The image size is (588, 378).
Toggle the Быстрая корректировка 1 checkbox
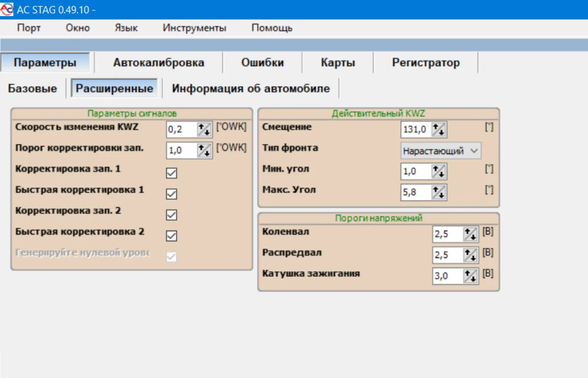pyautogui.click(x=171, y=194)
